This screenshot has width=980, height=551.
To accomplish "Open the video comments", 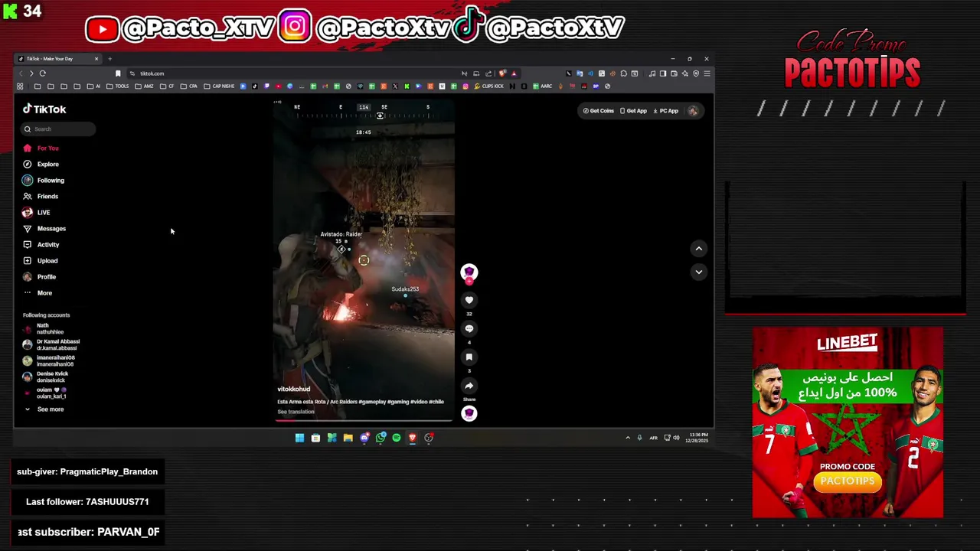I will point(469,328).
